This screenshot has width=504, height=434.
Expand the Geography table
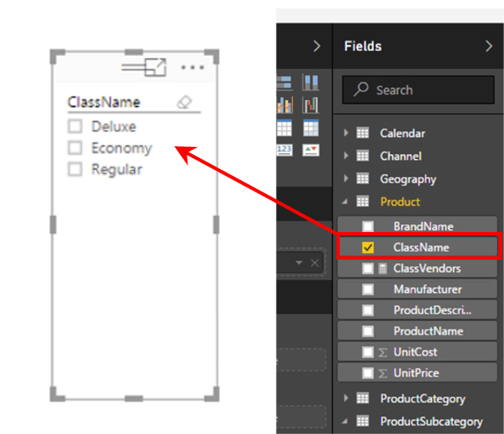(346, 178)
